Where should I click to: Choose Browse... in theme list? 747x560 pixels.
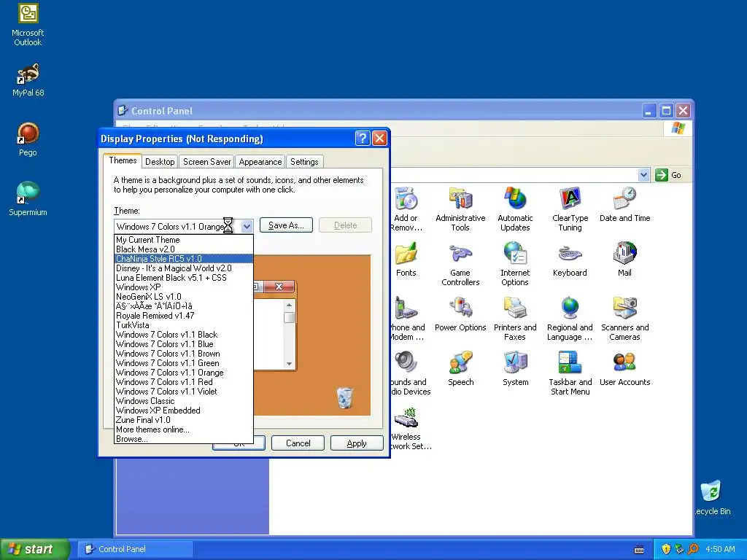point(183,439)
